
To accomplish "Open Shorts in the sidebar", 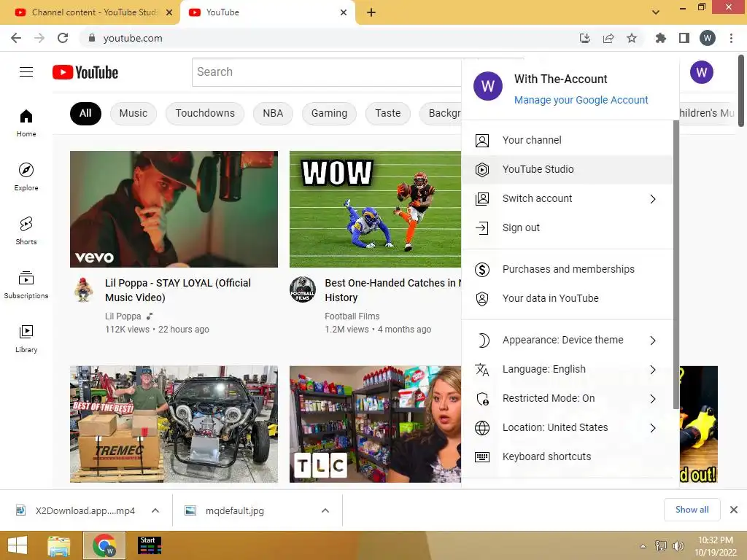I will click(26, 230).
